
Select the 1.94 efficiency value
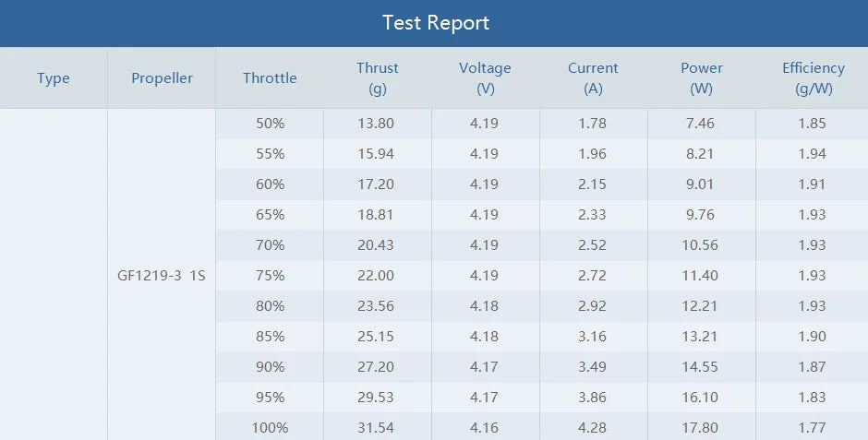(x=813, y=154)
